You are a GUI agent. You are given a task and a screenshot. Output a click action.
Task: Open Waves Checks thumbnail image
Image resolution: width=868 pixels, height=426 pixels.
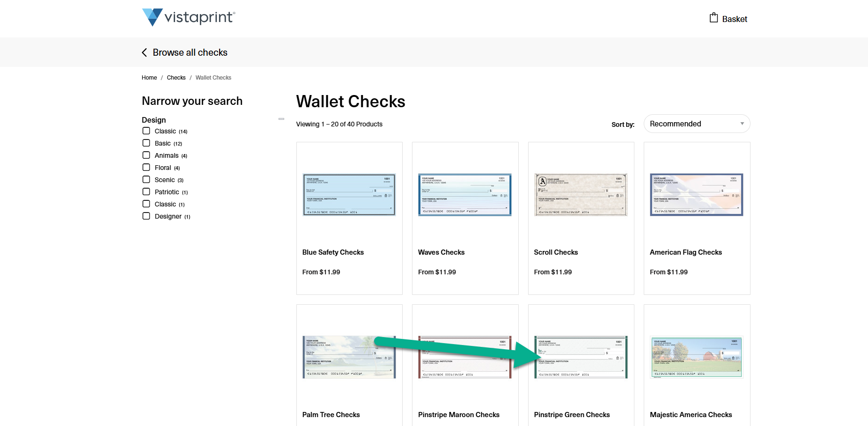point(465,195)
